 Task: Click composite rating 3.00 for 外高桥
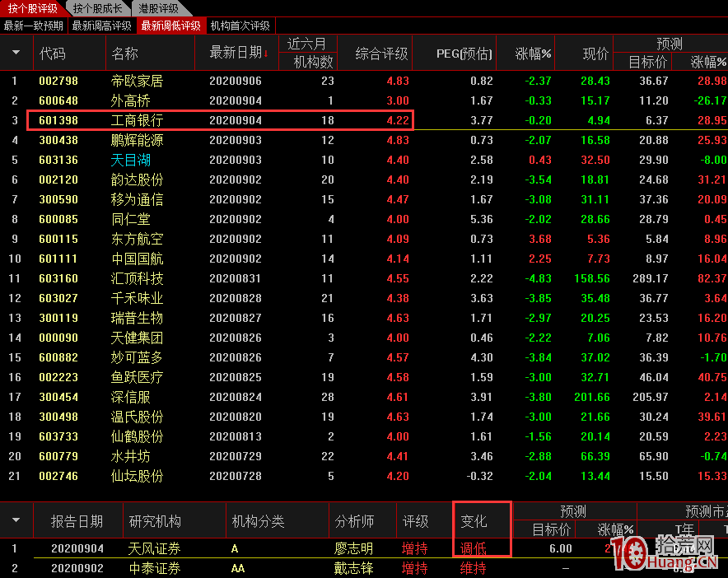(398, 100)
